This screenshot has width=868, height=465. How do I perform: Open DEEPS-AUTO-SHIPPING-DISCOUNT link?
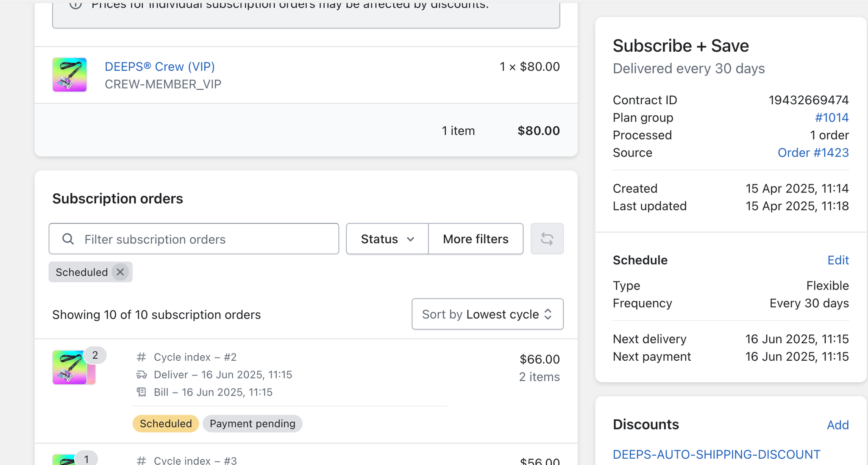716,454
